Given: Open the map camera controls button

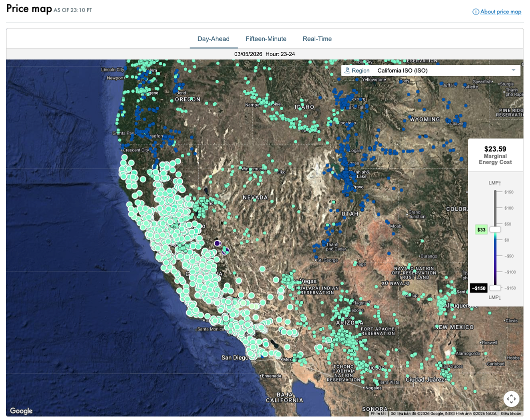Looking at the screenshot, I should (511, 399).
